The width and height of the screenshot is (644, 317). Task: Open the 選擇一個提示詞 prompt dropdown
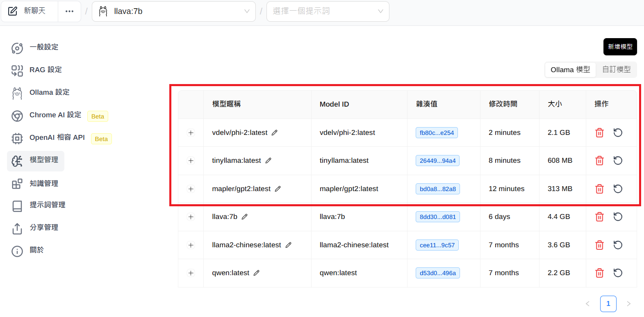(x=328, y=11)
